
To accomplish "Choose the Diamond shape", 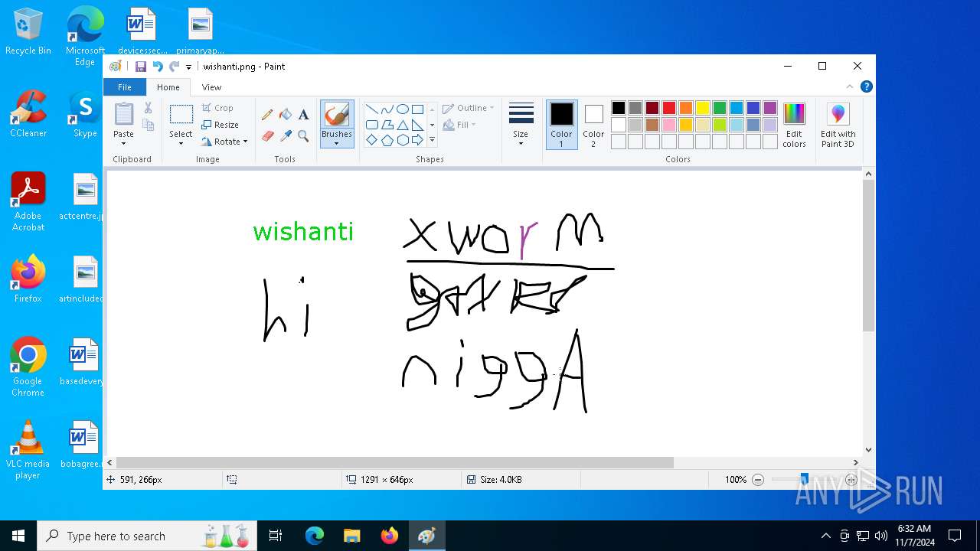I will tap(372, 140).
